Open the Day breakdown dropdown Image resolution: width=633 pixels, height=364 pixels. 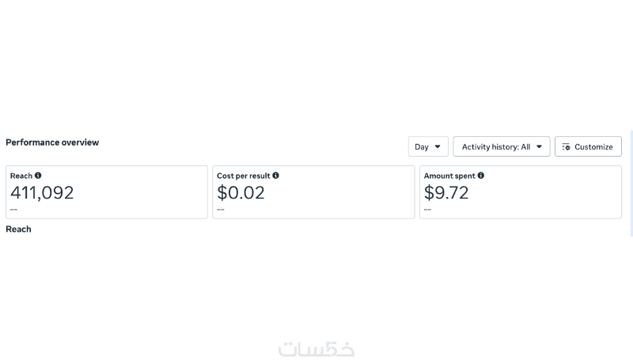428,146
